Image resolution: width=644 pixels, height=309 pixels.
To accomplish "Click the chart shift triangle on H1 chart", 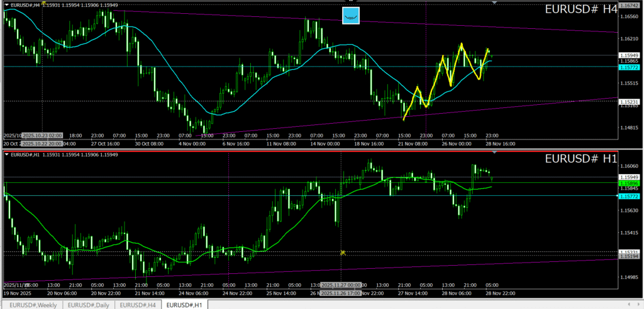I will (495, 152).
